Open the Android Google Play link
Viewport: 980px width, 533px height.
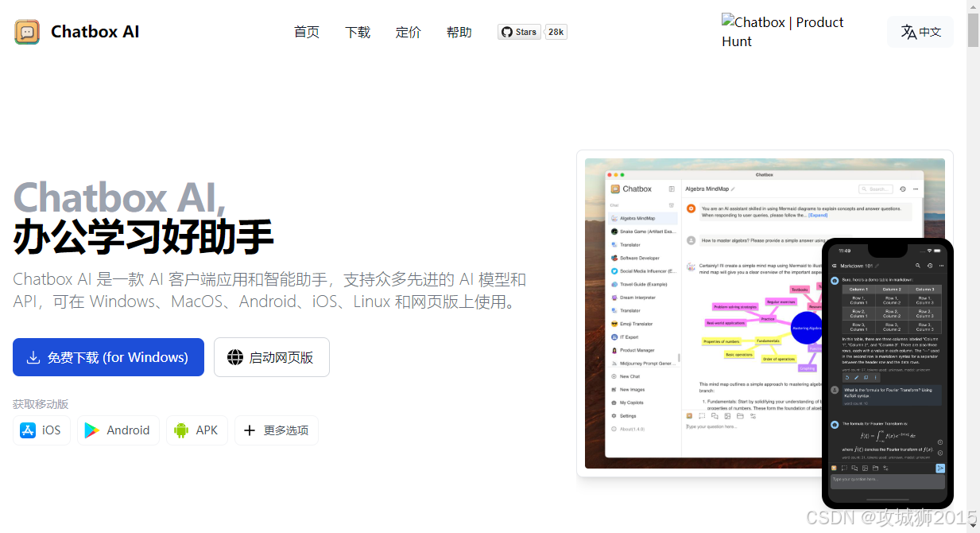(x=118, y=430)
